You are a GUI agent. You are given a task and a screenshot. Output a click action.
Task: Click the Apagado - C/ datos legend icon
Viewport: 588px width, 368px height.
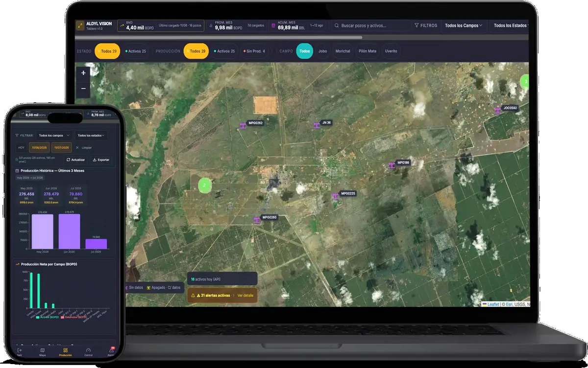(148, 287)
